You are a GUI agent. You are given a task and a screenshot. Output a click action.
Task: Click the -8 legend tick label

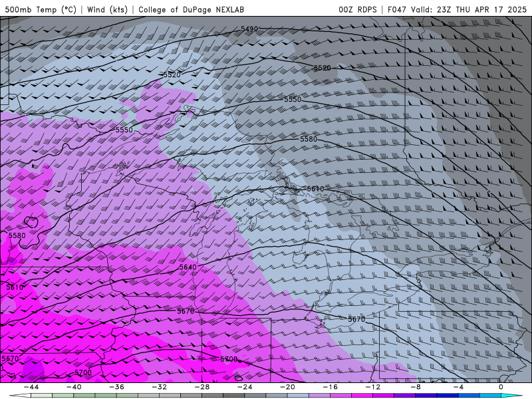coord(415,387)
